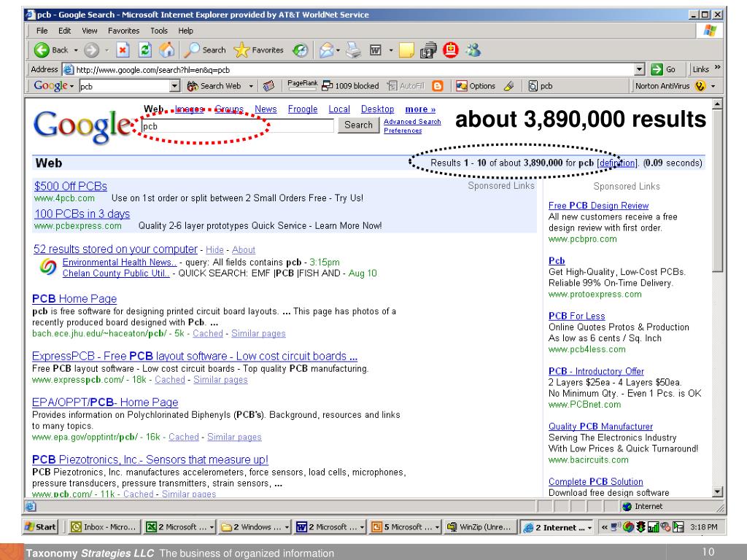Screen dimensions: 747x560
Task: Click the Norton AntiVirus icon
Action: (x=700, y=86)
